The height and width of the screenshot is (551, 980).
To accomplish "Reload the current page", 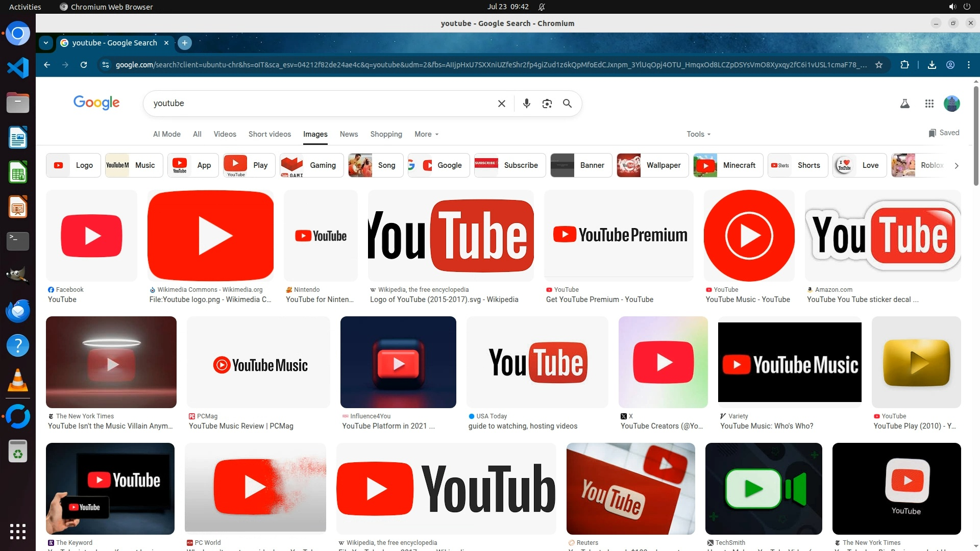I will (84, 65).
